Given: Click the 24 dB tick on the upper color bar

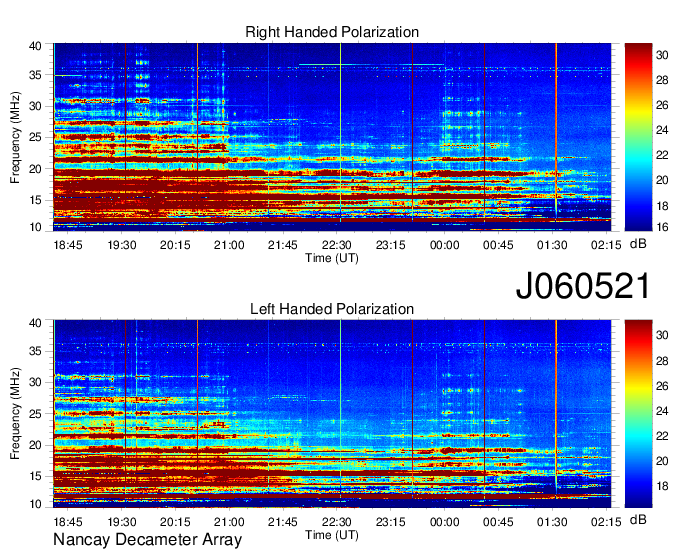Looking at the screenshot, I should tap(662, 130).
